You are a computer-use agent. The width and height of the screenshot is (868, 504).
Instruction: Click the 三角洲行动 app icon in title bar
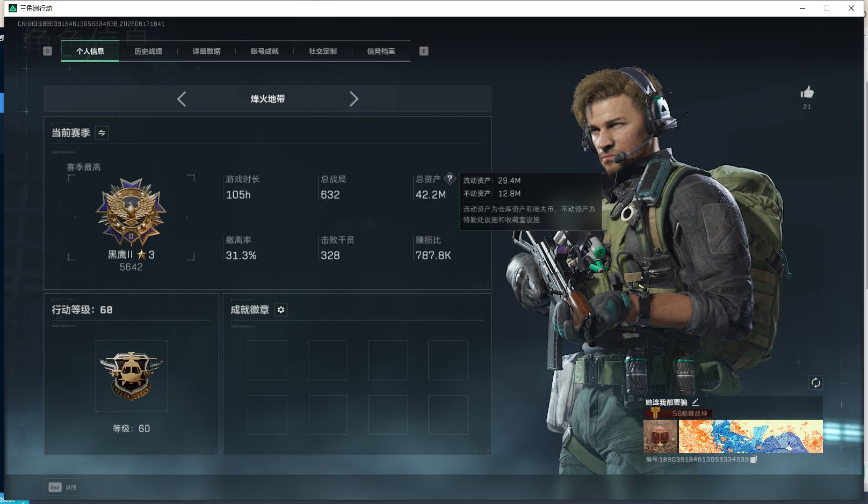pyautogui.click(x=13, y=8)
